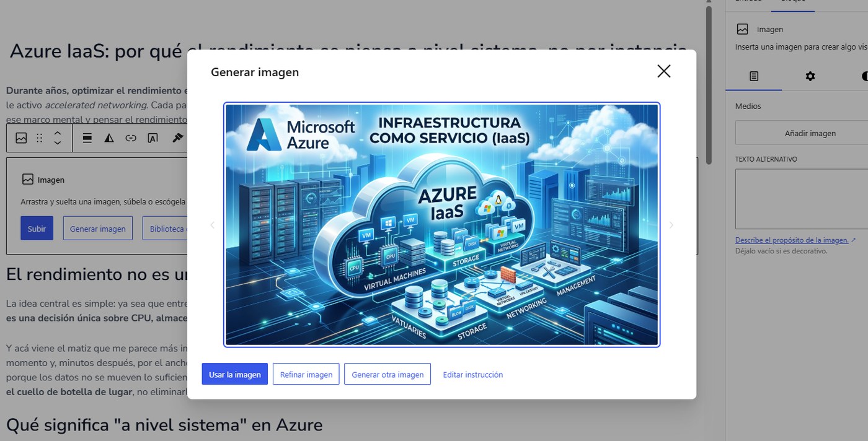Click the Medios label in sidebar

(748, 106)
